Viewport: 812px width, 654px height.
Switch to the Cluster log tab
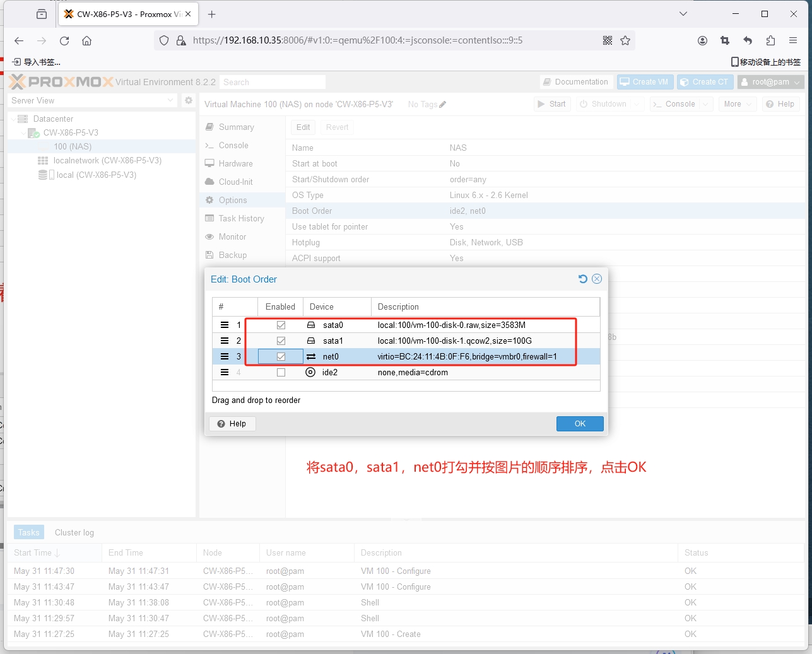tap(74, 532)
